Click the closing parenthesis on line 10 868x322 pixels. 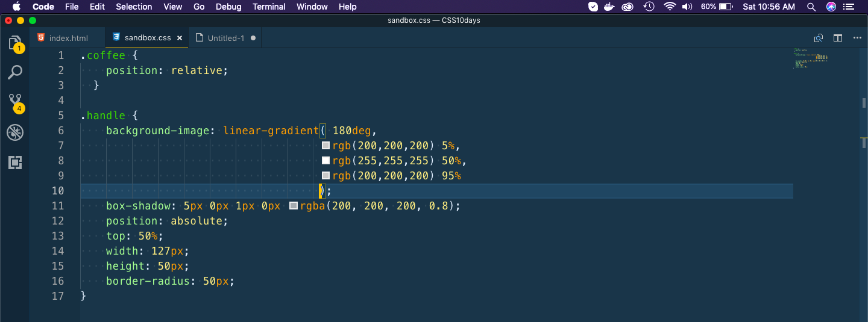(x=322, y=191)
